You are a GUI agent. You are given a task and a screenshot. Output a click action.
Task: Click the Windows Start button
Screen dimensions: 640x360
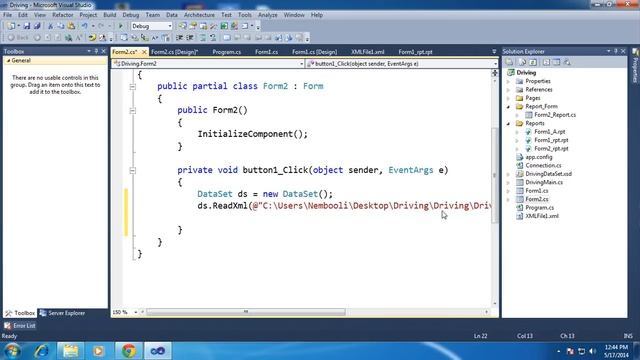click(x=12, y=351)
